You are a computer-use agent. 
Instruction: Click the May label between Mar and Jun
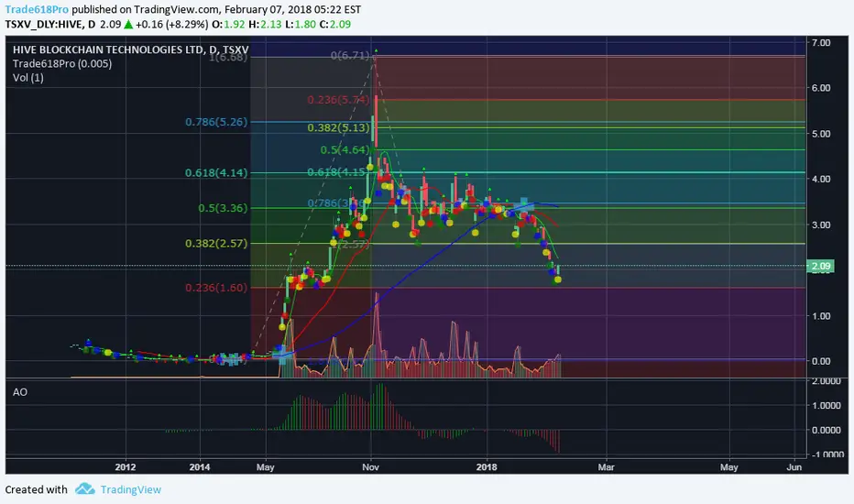[729, 467]
